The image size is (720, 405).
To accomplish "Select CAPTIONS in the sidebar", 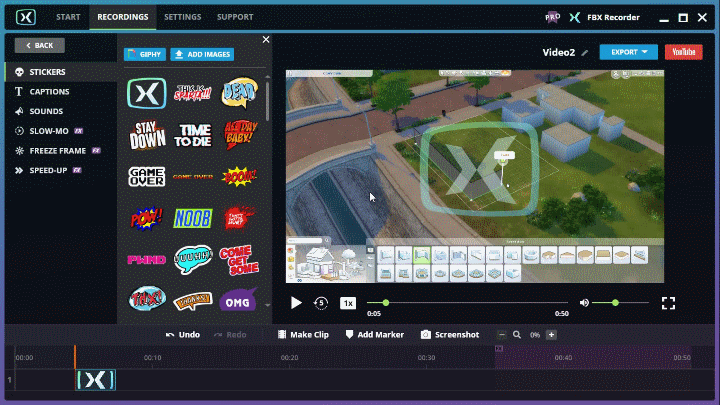I will coord(61,92).
